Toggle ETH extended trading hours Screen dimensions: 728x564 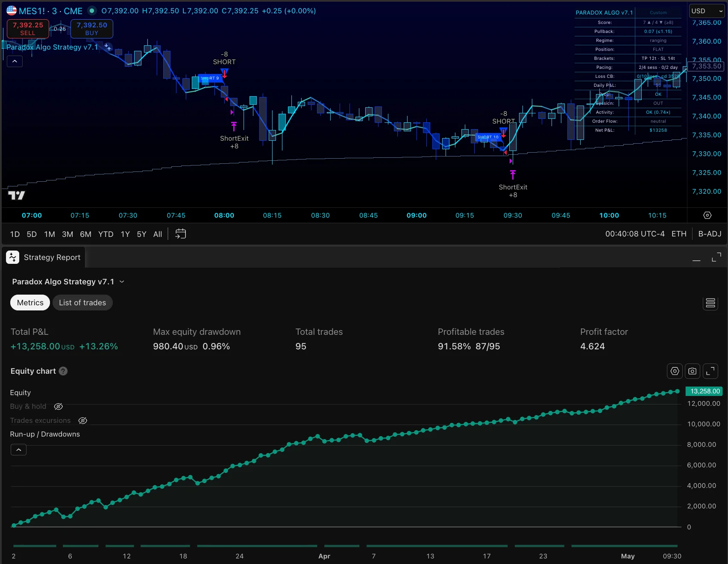(679, 234)
